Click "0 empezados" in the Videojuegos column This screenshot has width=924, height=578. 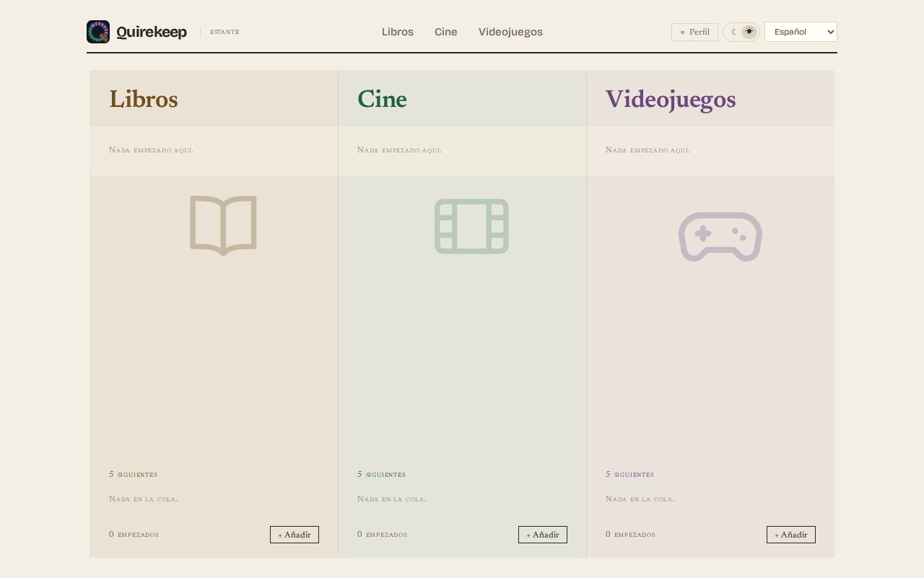(630, 534)
